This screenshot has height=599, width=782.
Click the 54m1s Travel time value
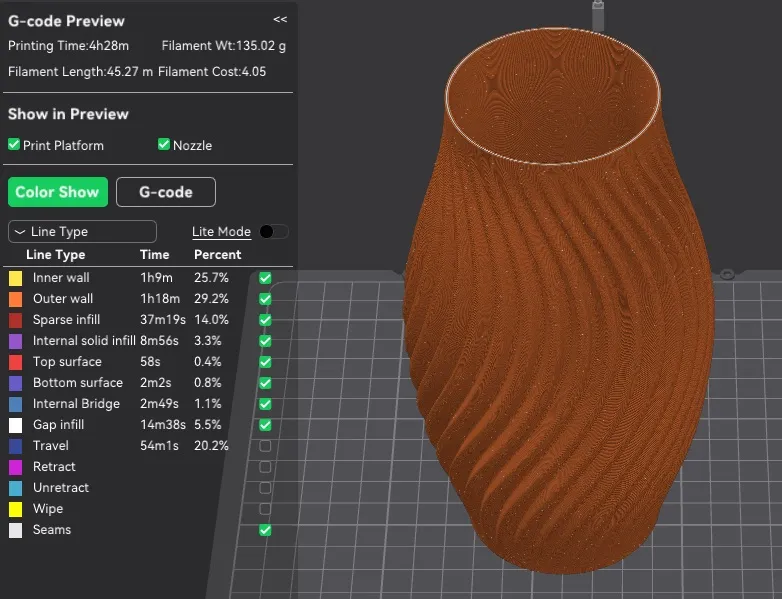tap(159, 446)
